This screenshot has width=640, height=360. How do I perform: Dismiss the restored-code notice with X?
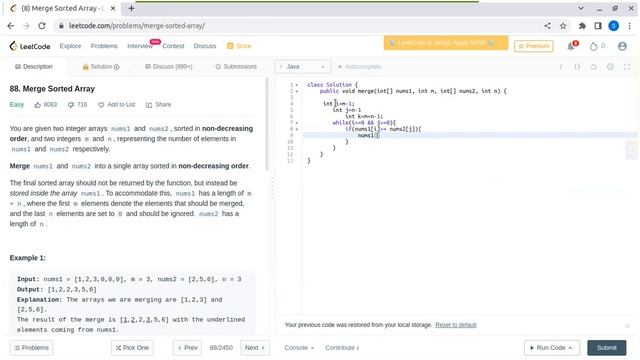pos(627,325)
